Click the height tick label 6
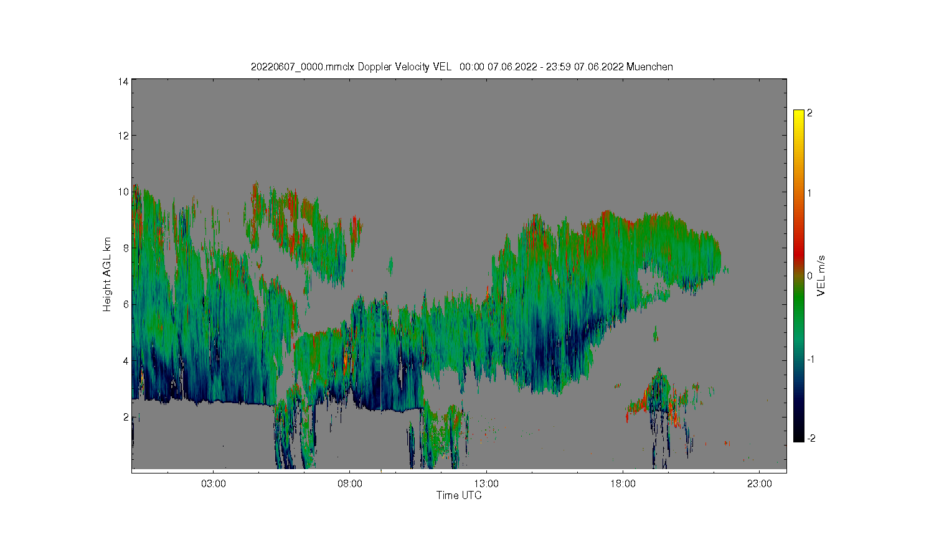The height and width of the screenshot is (560, 934). pyautogui.click(x=126, y=304)
